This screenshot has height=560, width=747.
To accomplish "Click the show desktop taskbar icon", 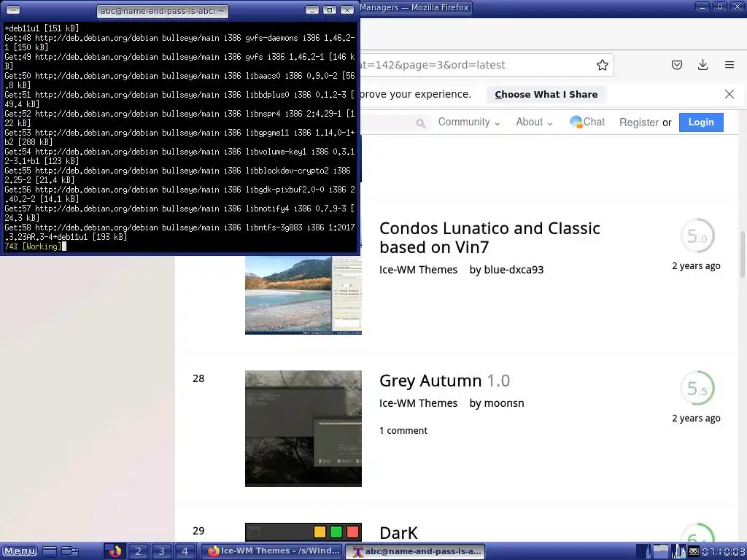I will (50, 551).
